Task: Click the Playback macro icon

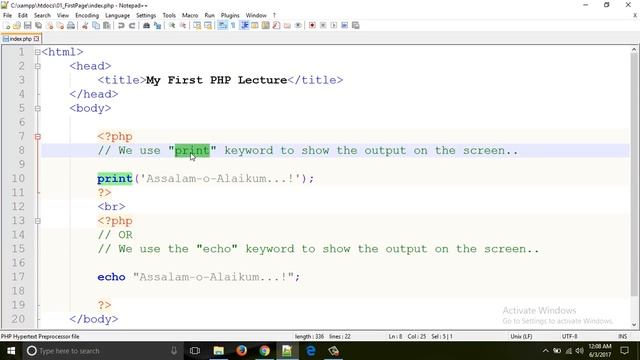Action: coord(334,25)
